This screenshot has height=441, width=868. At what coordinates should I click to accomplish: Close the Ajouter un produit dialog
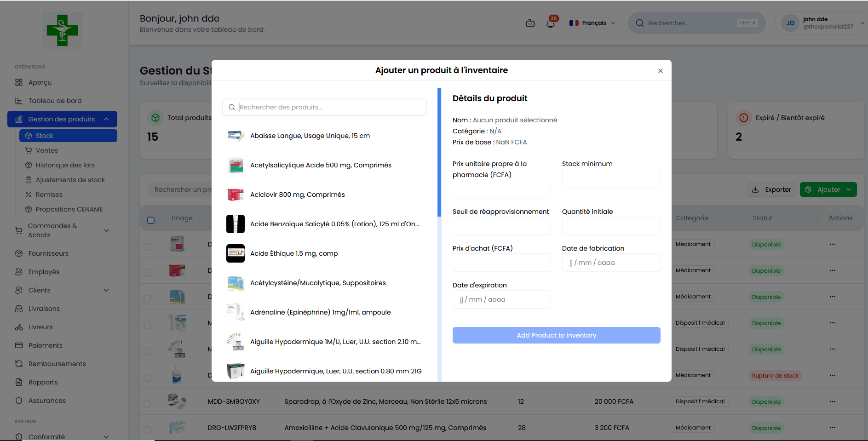[661, 71]
